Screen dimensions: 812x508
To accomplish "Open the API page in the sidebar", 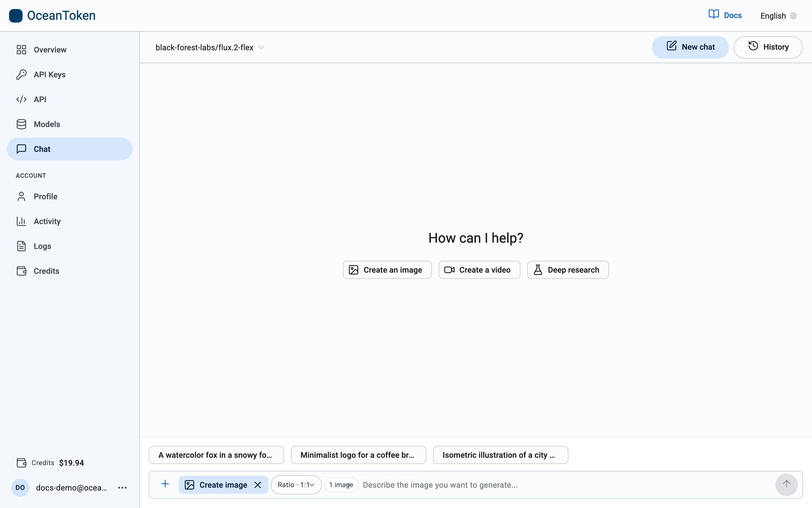I will tap(69, 99).
